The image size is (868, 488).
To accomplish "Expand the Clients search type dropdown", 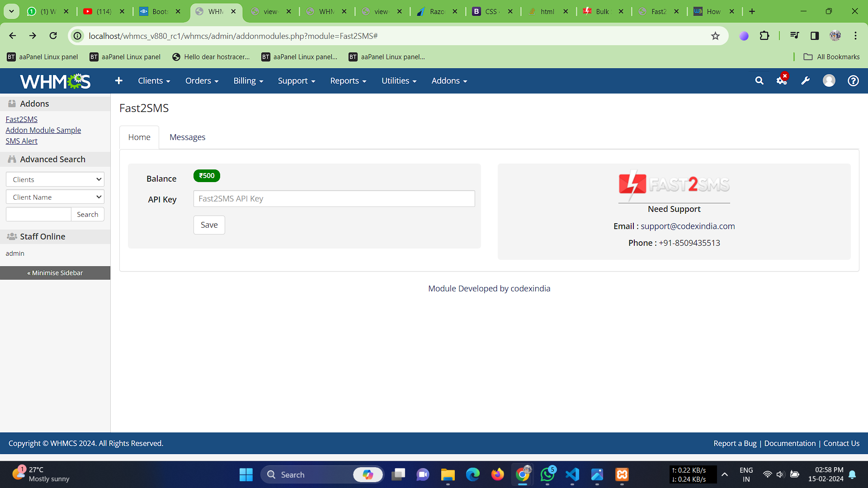I will click(x=55, y=179).
